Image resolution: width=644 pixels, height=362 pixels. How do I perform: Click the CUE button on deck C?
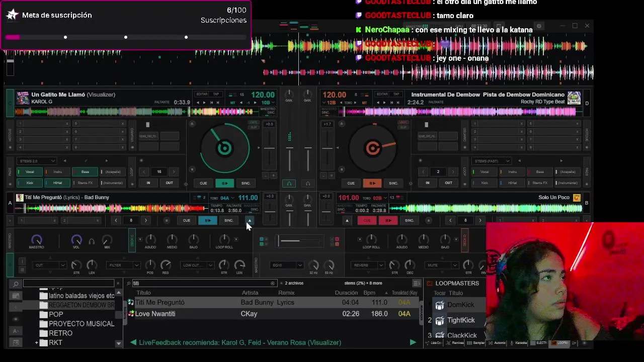pyautogui.click(x=203, y=183)
